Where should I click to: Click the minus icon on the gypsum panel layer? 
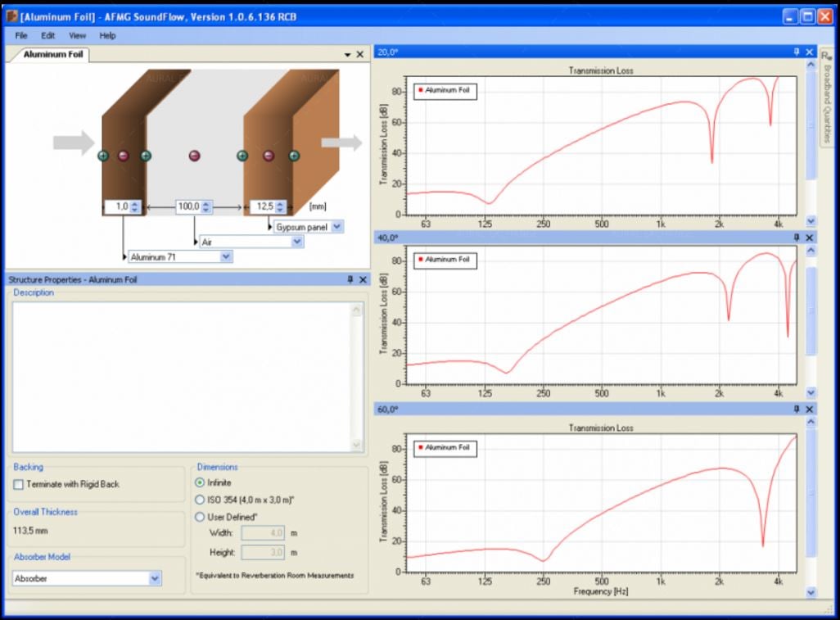click(269, 156)
